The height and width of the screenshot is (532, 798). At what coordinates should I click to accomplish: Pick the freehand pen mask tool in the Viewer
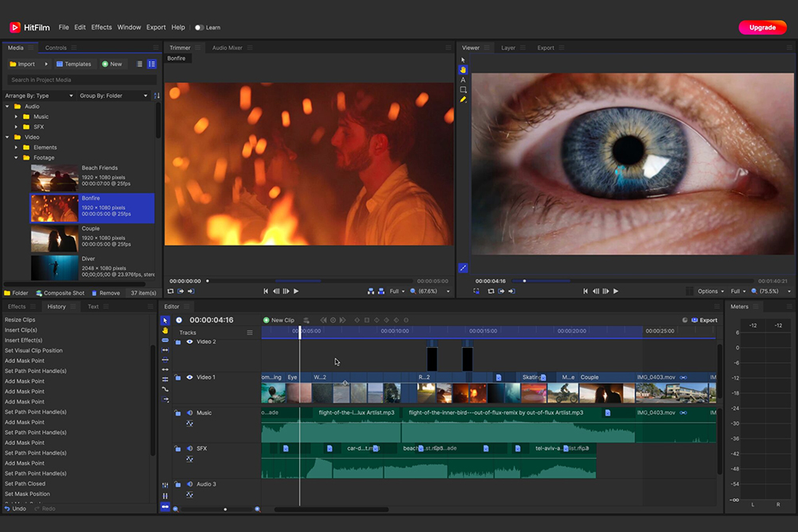coord(463,100)
